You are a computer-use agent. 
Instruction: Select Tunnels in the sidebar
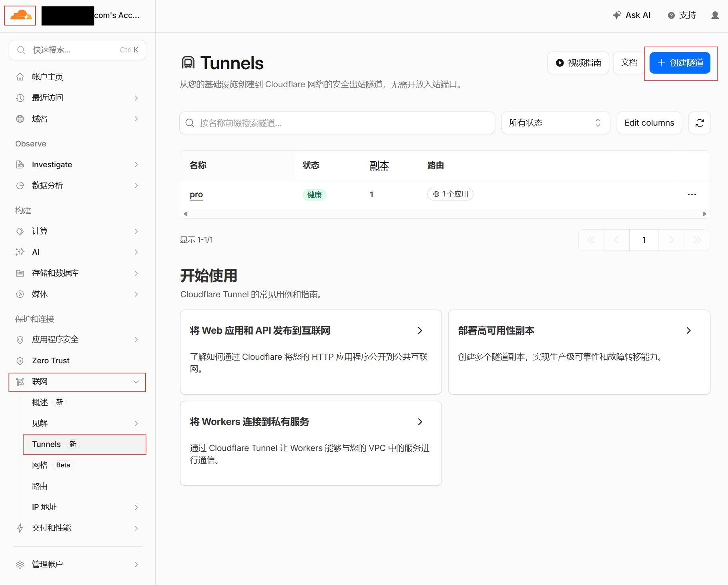coord(84,444)
